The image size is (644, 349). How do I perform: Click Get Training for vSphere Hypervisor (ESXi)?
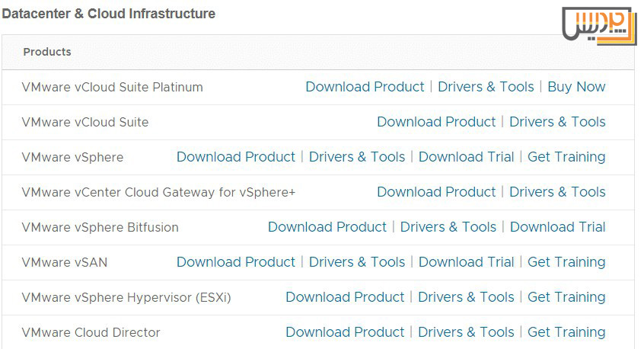click(x=566, y=296)
